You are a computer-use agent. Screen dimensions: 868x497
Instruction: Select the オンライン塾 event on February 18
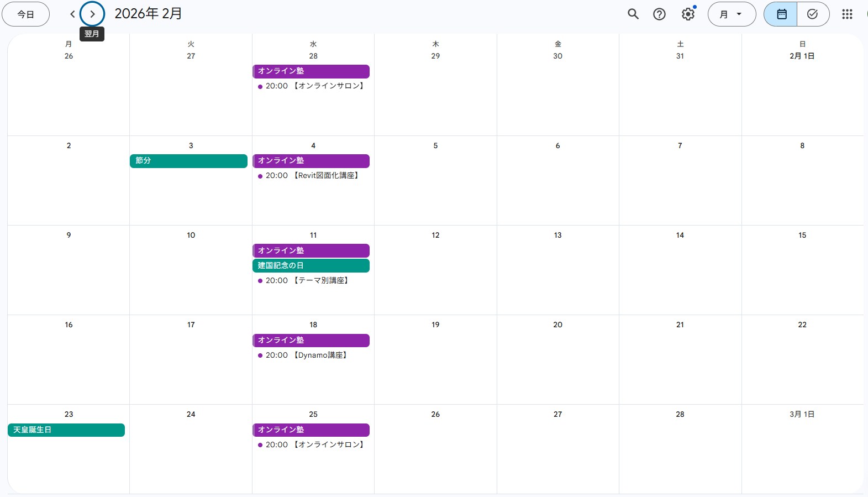311,341
